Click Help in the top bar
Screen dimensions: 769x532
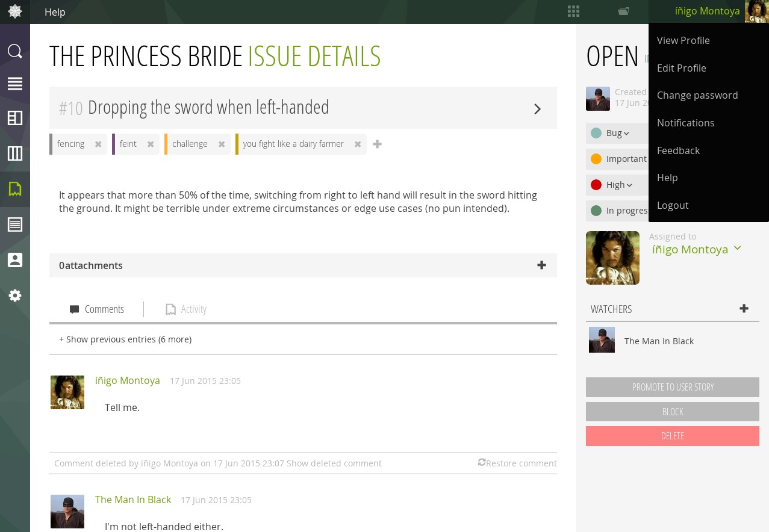tap(55, 12)
